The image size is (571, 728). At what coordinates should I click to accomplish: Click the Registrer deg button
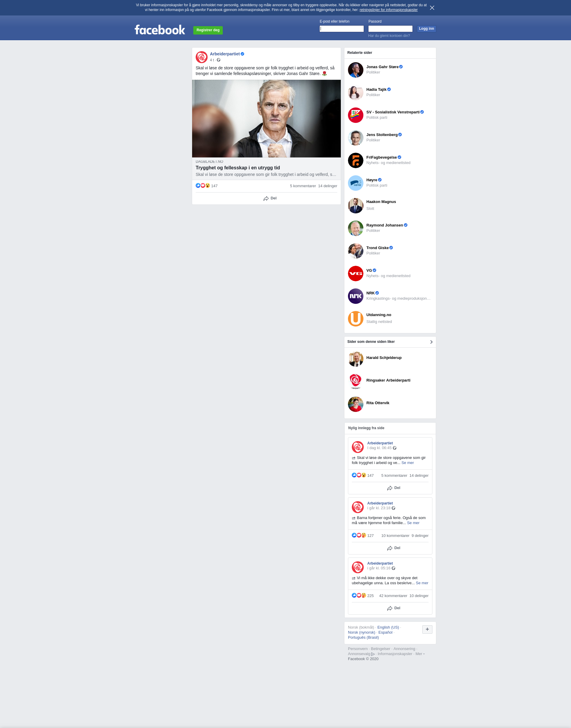pos(208,30)
